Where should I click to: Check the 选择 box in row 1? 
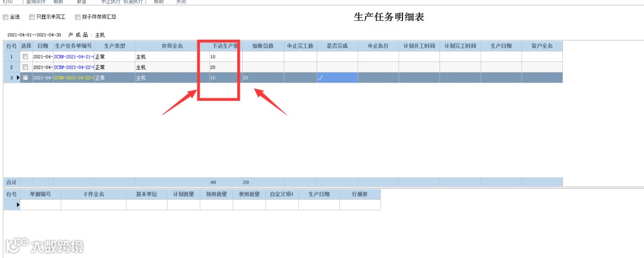click(x=26, y=56)
